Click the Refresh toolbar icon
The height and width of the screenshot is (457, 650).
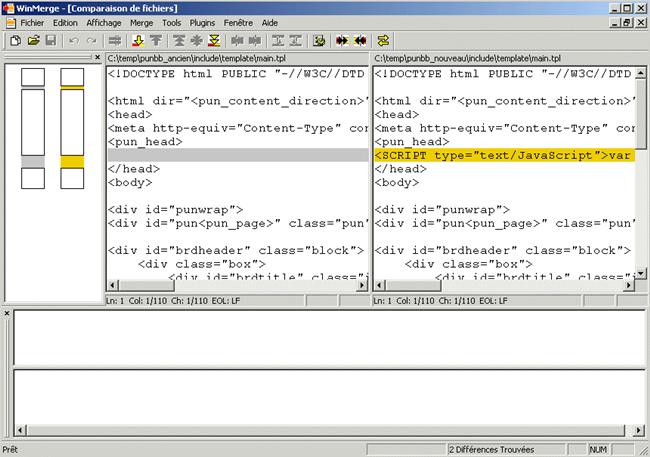click(383, 40)
